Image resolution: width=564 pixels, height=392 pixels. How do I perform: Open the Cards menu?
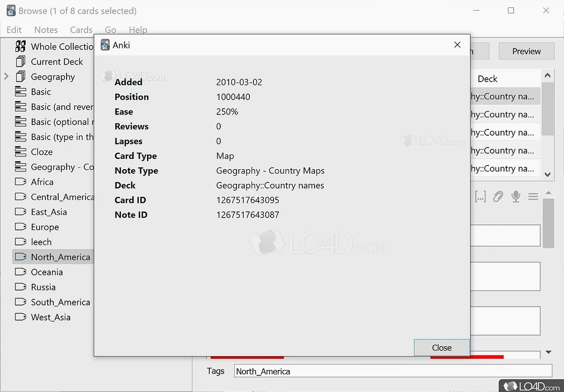[81, 30]
